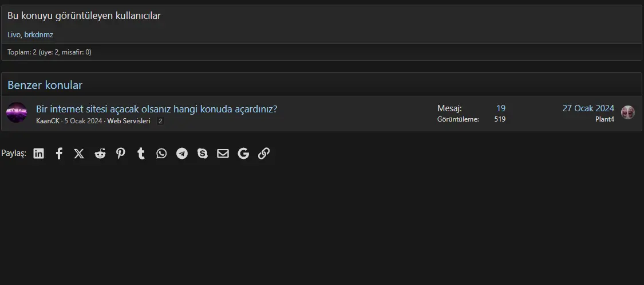Copy thread link with chain icon

(264, 154)
